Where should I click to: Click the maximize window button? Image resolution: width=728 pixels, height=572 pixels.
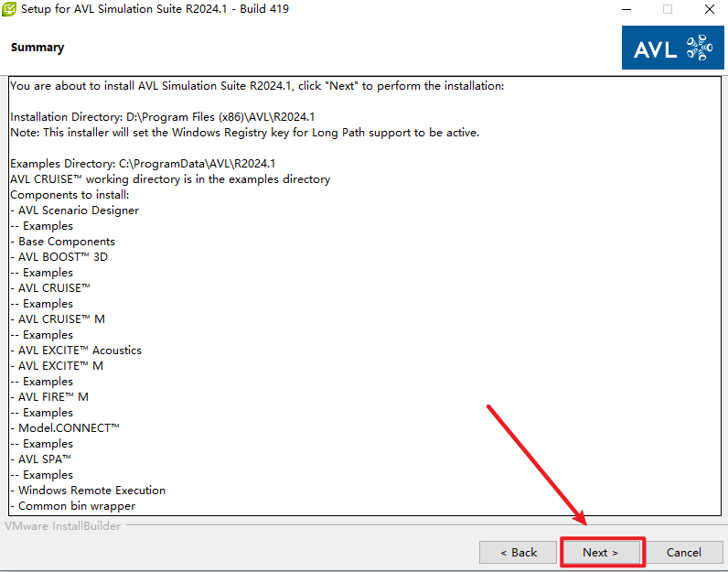click(x=668, y=9)
